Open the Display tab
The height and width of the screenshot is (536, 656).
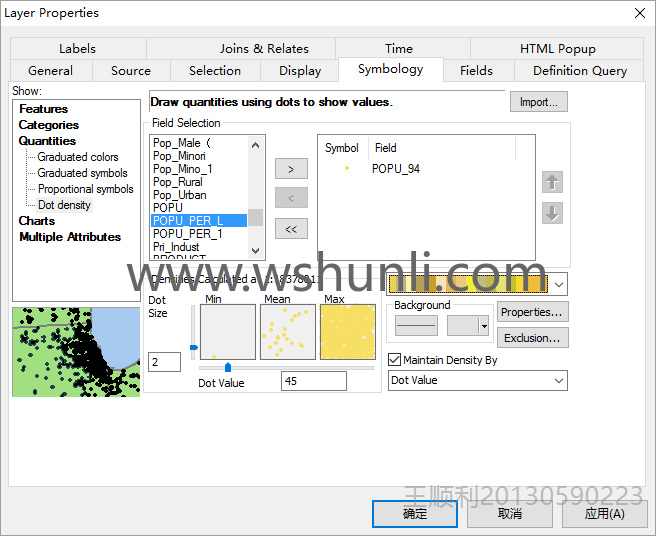tap(300, 70)
